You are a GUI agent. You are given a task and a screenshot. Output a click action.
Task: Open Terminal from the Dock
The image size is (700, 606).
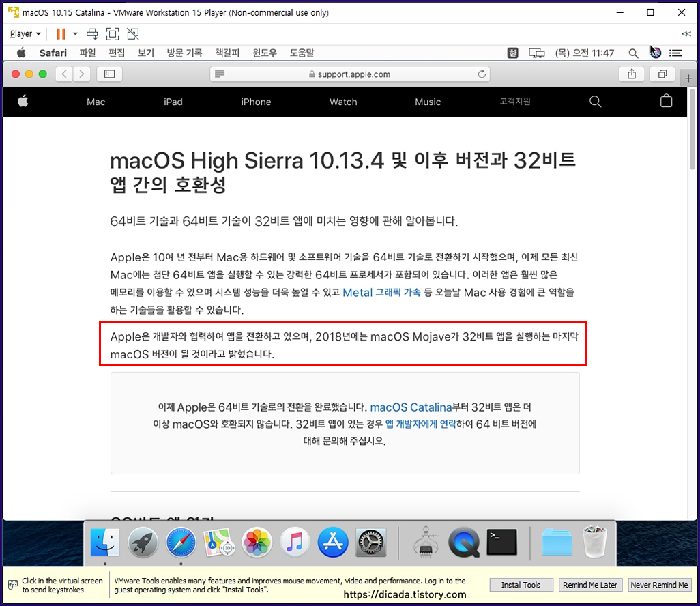tap(501, 543)
